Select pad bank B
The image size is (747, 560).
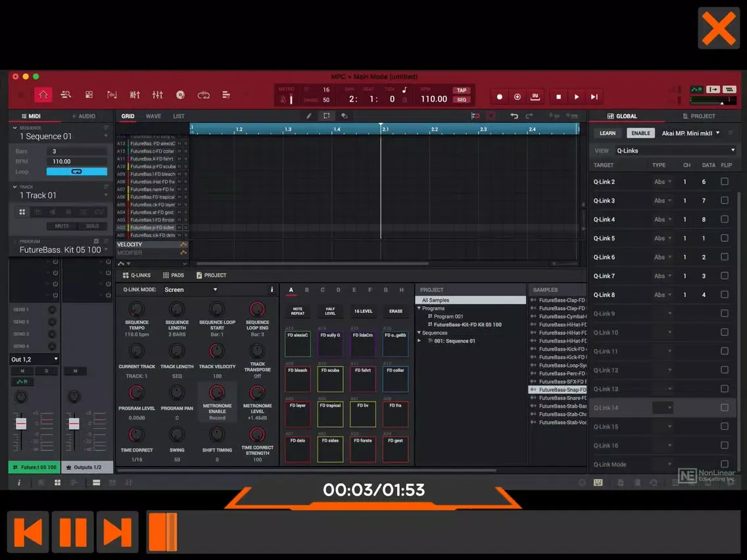tap(307, 289)
